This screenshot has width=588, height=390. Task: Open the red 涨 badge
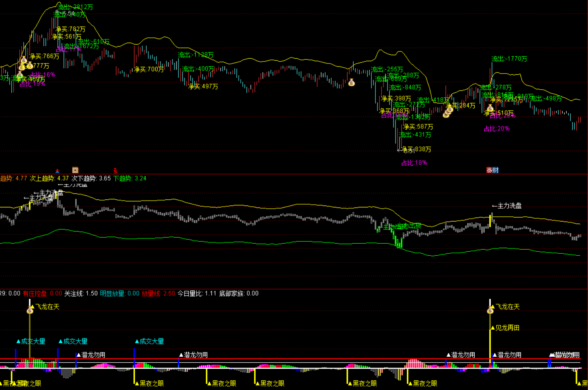click(490, 170)
